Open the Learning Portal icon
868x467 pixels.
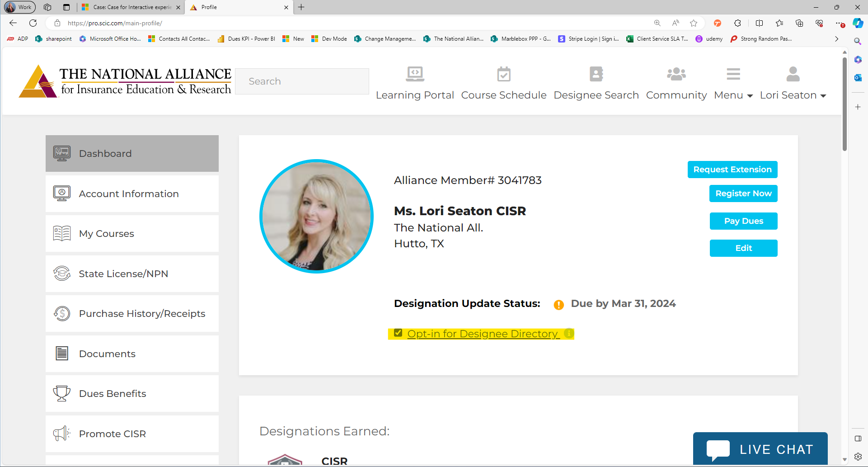(x=415, y=74)
